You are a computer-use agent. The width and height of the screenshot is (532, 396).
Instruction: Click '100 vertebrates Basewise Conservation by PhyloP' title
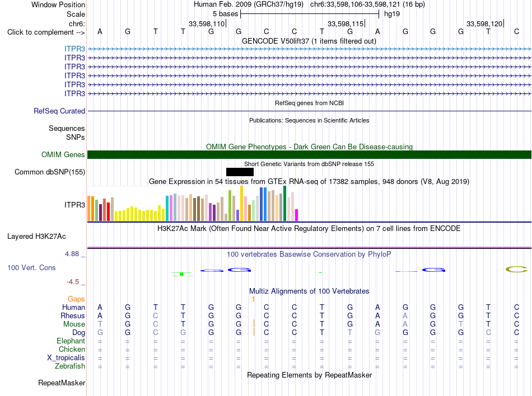(309, 254)
